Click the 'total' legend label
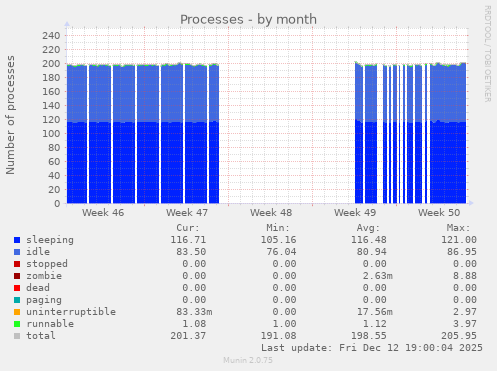The image size is (497, 371). point(41,336)
